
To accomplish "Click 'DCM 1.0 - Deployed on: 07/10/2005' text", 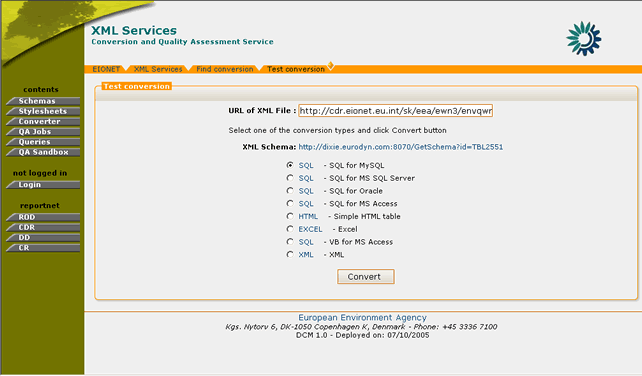I will click(362, 335).
